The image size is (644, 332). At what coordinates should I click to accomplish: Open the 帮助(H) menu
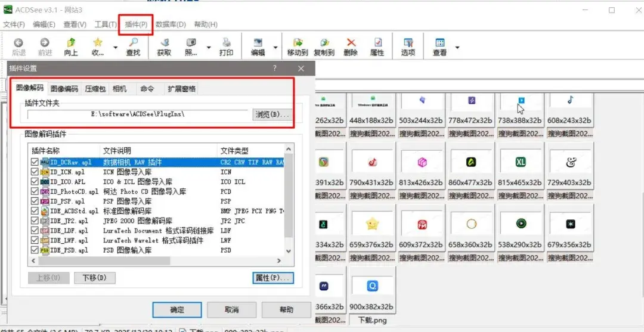click(206, 24)
